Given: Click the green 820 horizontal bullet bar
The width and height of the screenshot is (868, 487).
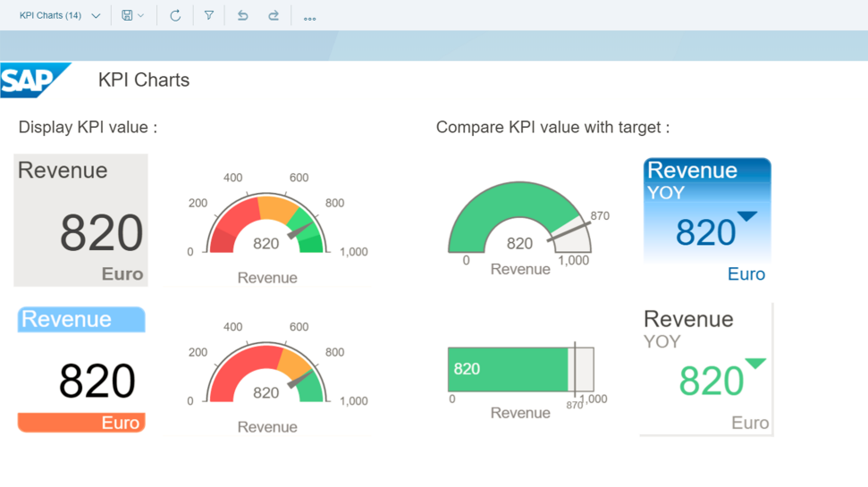Looking at the screenshot, I should click(x=508, y=369).
